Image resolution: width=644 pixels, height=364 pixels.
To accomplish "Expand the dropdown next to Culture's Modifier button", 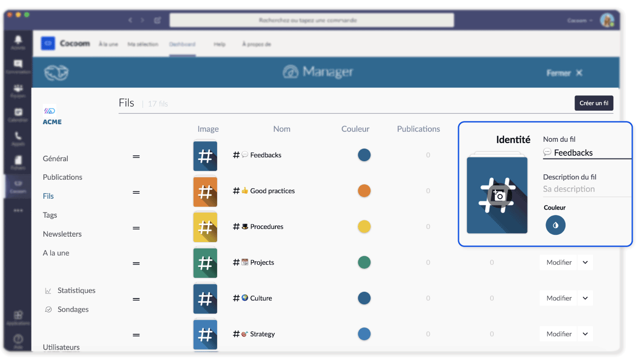I will (x=585, y=298).
